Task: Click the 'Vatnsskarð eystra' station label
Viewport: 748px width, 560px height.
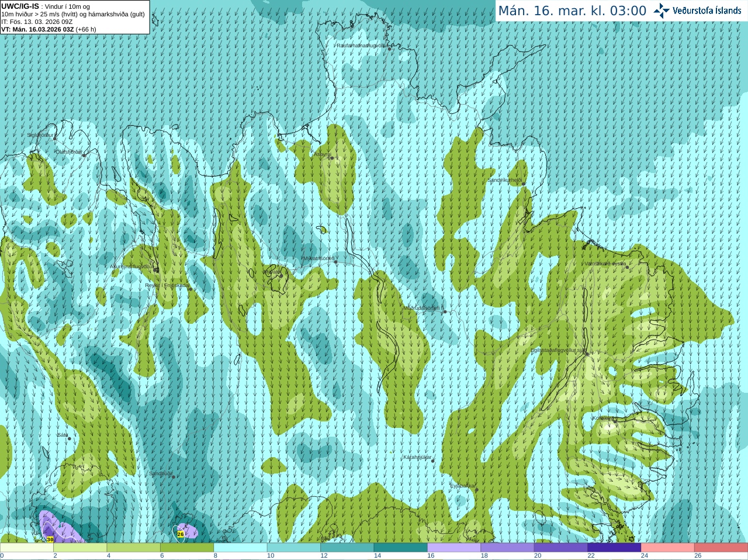Action: (x=605, y=264)
